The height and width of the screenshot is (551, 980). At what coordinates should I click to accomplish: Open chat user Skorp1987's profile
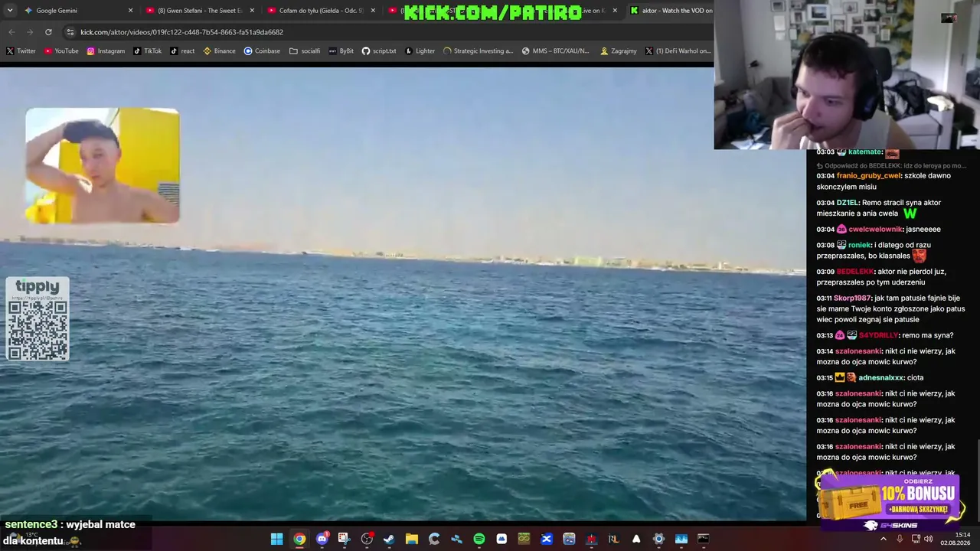pos(852,298)
